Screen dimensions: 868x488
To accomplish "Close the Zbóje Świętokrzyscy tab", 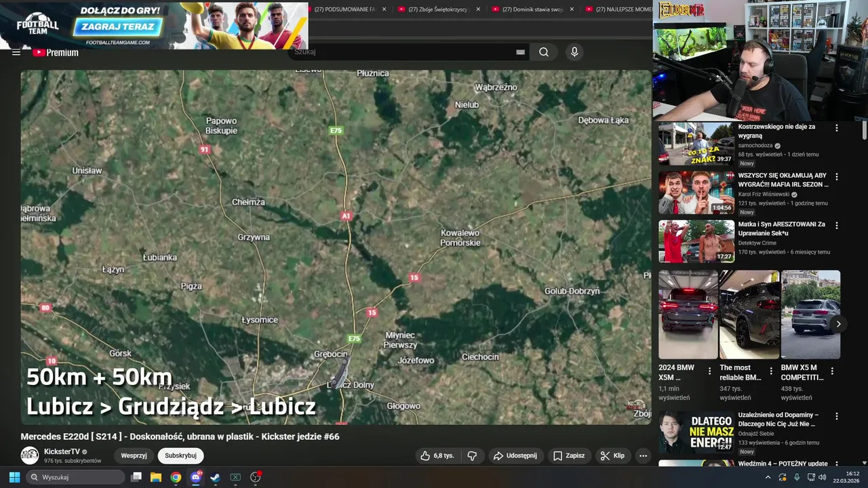I will [x=478, y=9].
